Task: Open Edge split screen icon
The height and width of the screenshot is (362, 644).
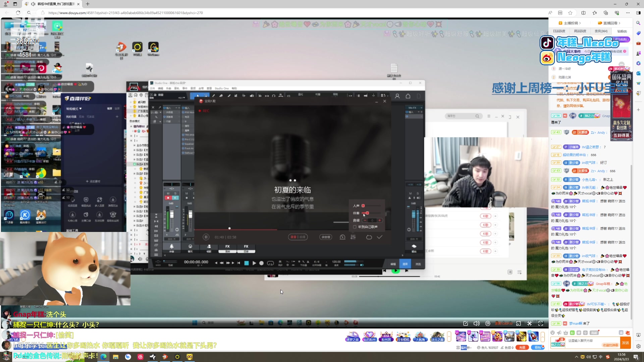Action: point(583,13)
